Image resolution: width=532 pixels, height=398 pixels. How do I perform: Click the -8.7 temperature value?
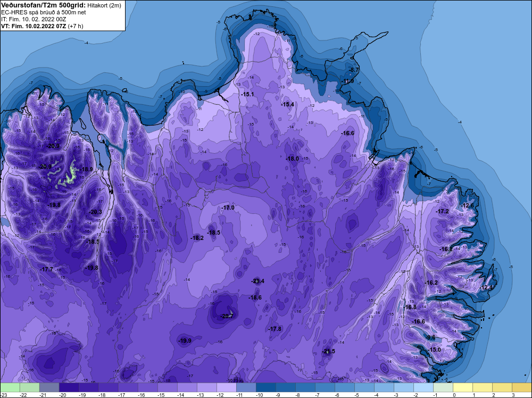pos(354,70)
